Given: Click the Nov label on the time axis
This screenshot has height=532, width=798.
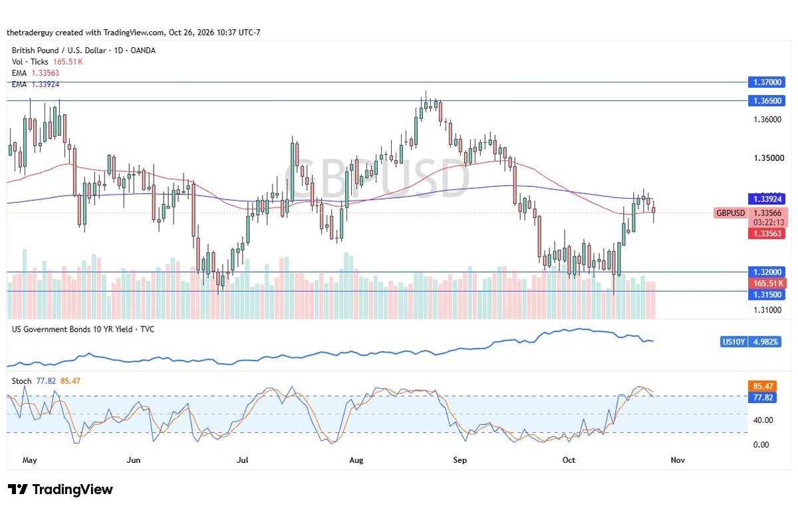Looking at the screenshot, I should coord(677,460).
